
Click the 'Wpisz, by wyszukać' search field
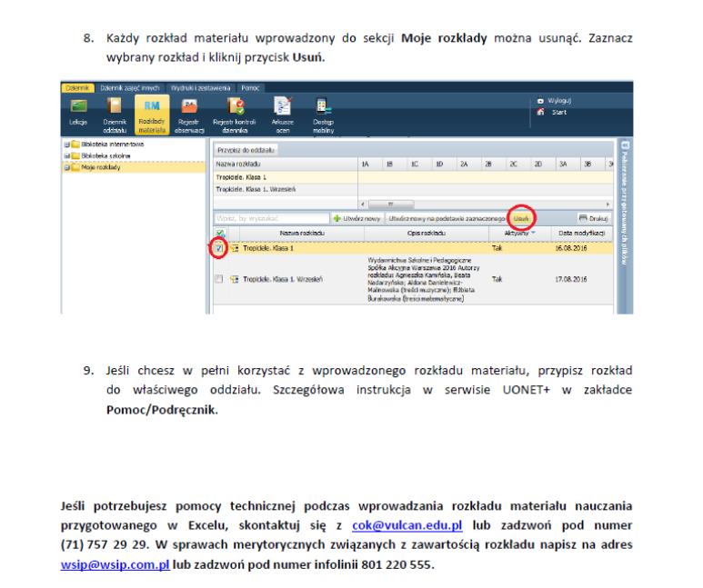[x=272, y=218]
